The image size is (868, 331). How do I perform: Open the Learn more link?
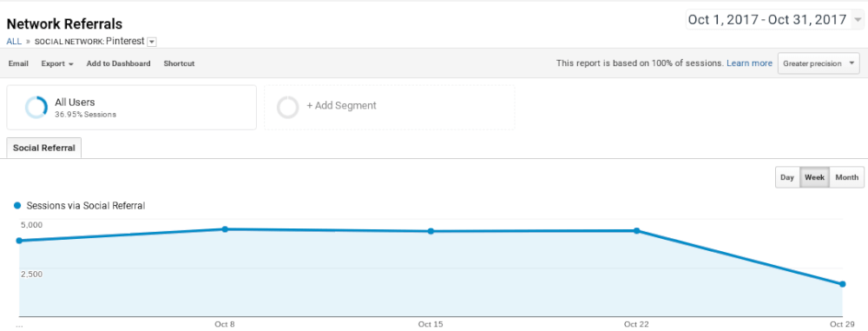coord(750,63)
